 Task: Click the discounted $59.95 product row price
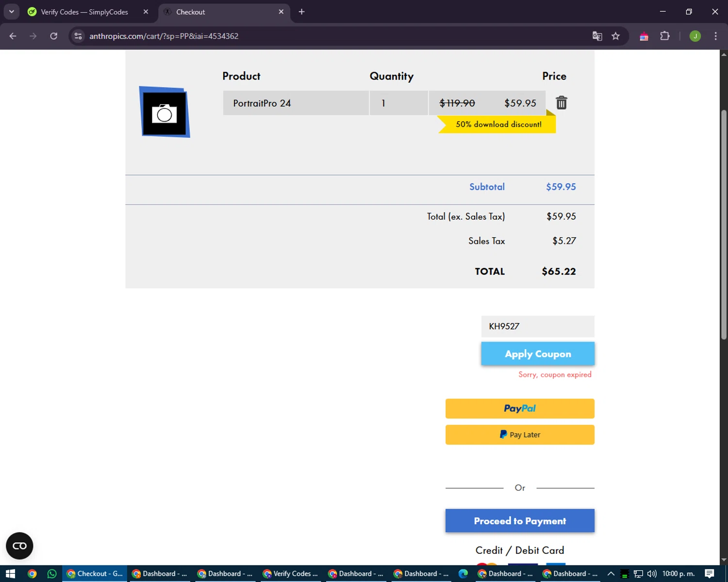520,103
